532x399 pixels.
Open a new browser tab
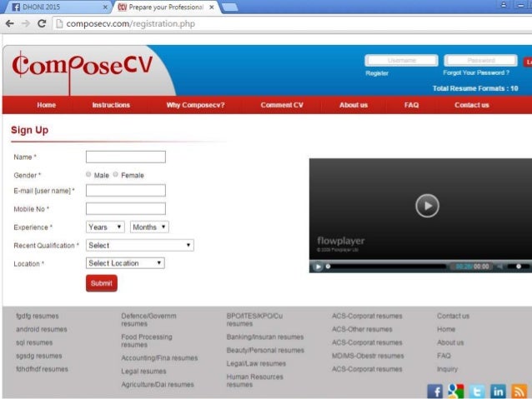click(229, 7)
